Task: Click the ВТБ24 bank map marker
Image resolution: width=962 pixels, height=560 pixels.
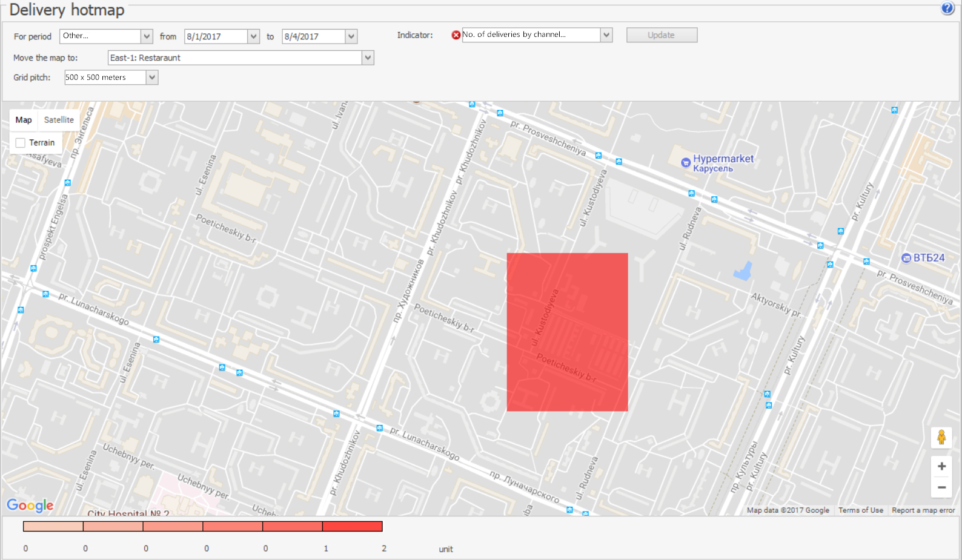Action: click(x=906, y=258)
